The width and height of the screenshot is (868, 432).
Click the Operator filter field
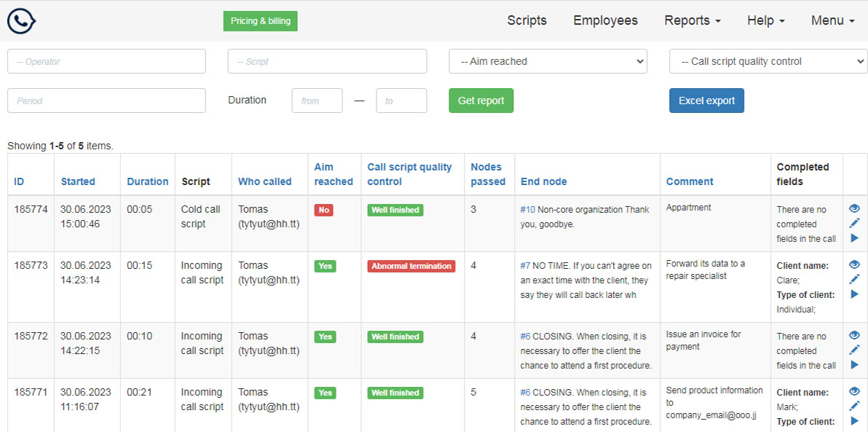[106, 61]
